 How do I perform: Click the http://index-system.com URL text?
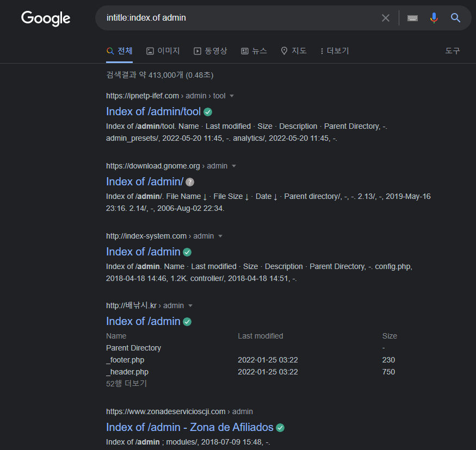(146, 236)
